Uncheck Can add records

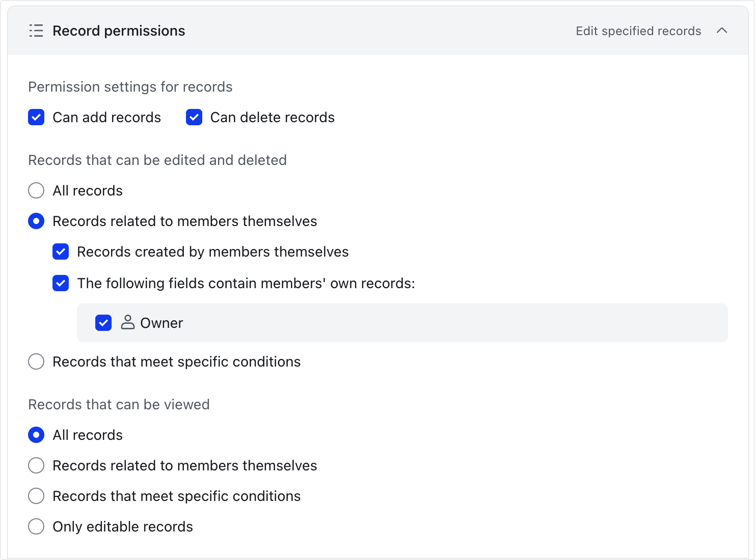point(36,117)
